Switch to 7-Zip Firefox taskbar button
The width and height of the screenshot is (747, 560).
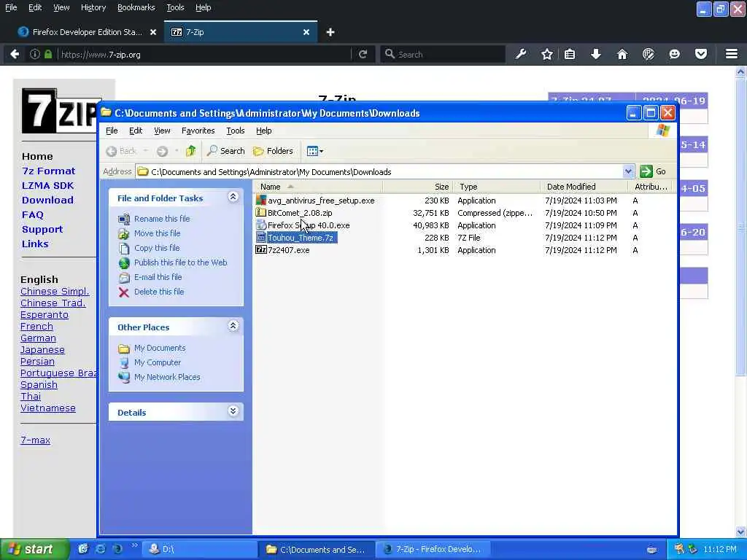tap(433, 550)
